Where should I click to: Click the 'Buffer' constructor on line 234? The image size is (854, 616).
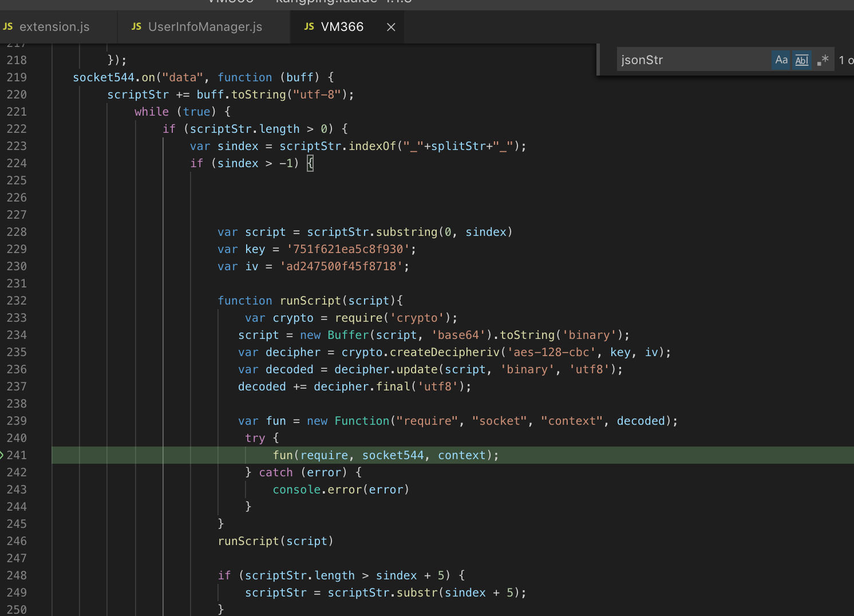pos(349,335)
